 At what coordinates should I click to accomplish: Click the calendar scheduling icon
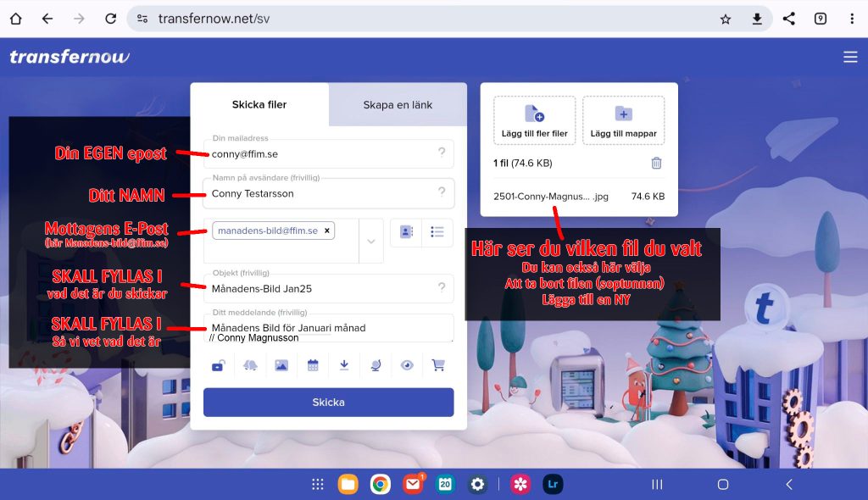click(x=313, y=366)
